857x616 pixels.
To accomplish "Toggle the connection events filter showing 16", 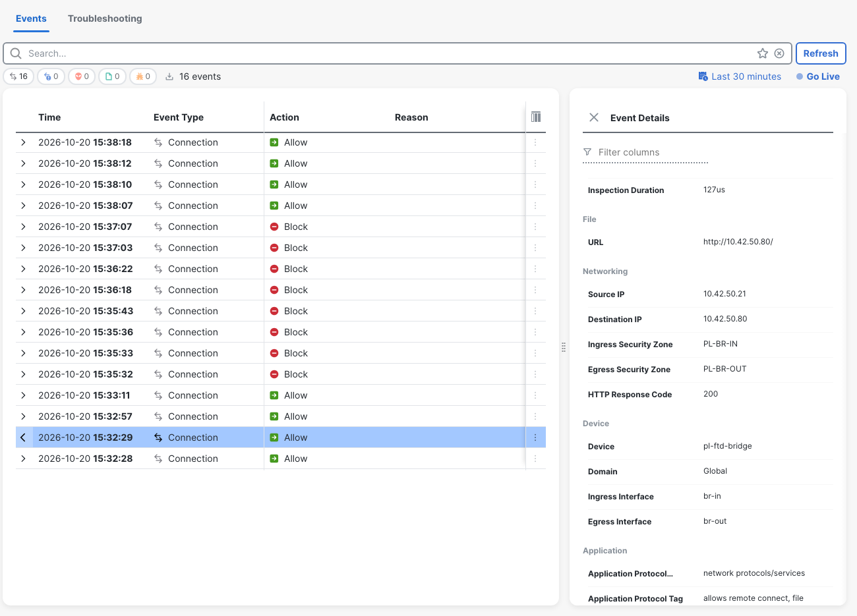I will [x=18, y=76].
